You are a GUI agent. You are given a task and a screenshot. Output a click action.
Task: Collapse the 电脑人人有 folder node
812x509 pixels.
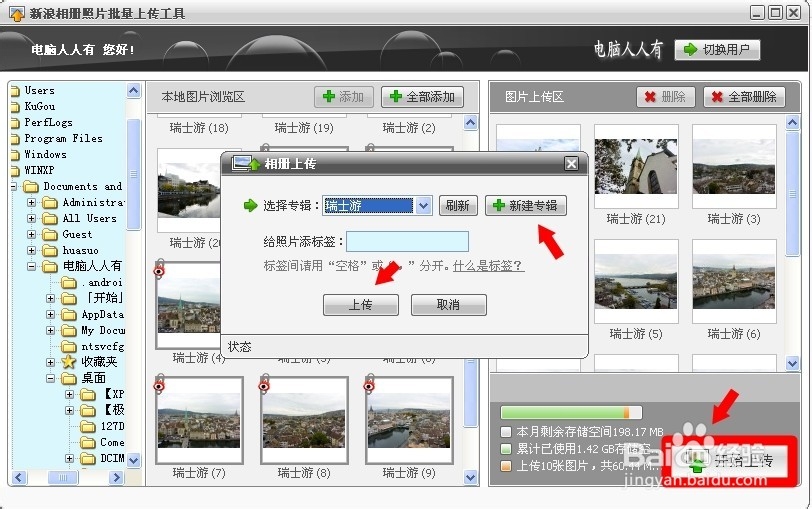(32, 267)
